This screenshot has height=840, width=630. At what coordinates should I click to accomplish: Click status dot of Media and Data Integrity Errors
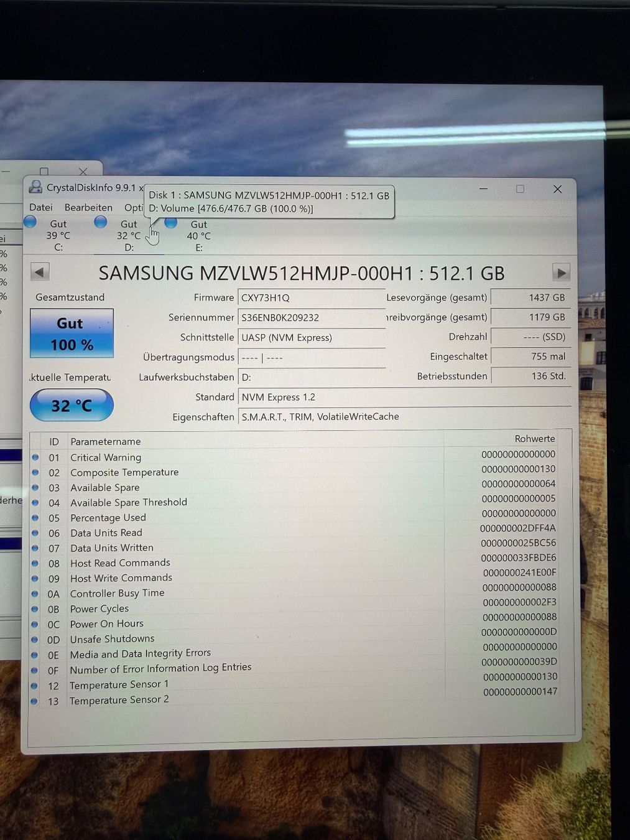pos(35,655)
